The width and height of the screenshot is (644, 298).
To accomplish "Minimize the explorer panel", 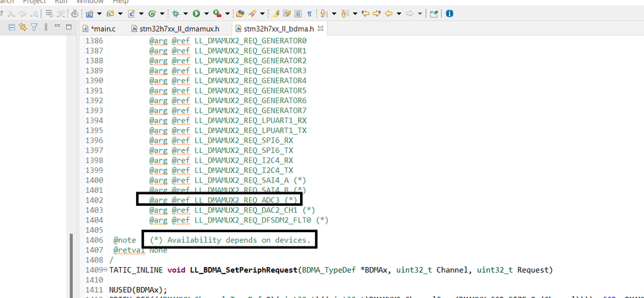I will point(57,26).
